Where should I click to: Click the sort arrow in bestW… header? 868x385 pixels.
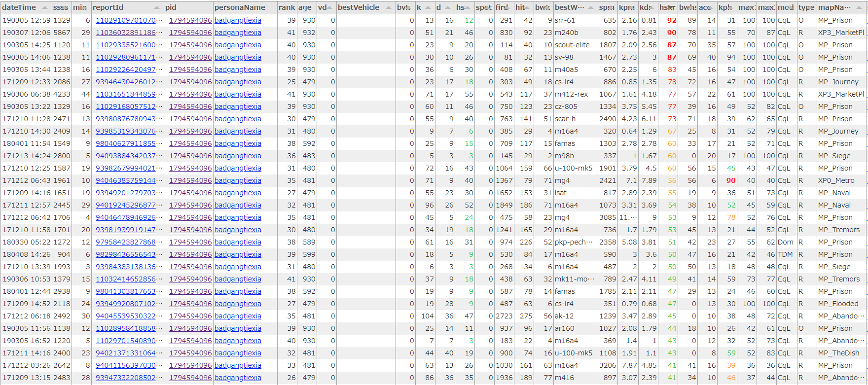(591, 7)
